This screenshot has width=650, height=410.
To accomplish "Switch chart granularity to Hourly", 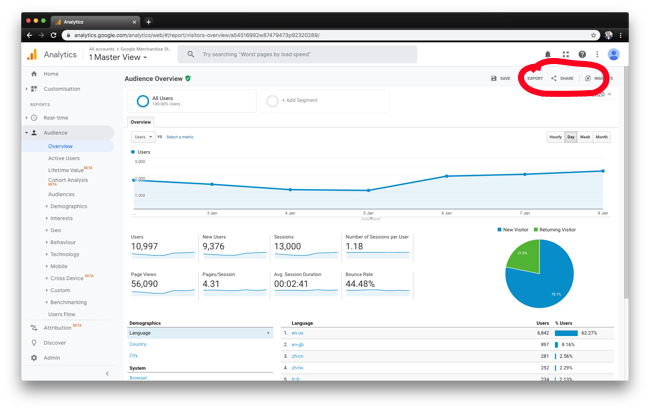I will pos(555,137).
